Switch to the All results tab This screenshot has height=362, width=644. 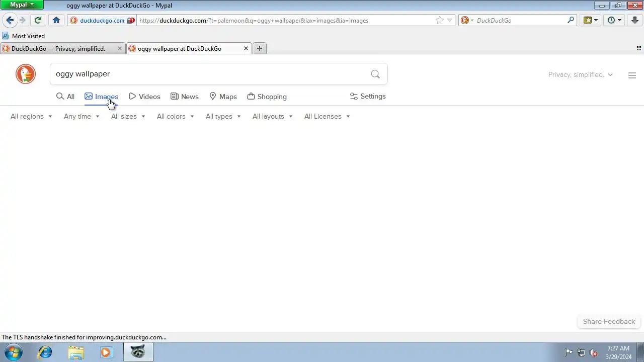pyautogui.click(x=65, y=97)
